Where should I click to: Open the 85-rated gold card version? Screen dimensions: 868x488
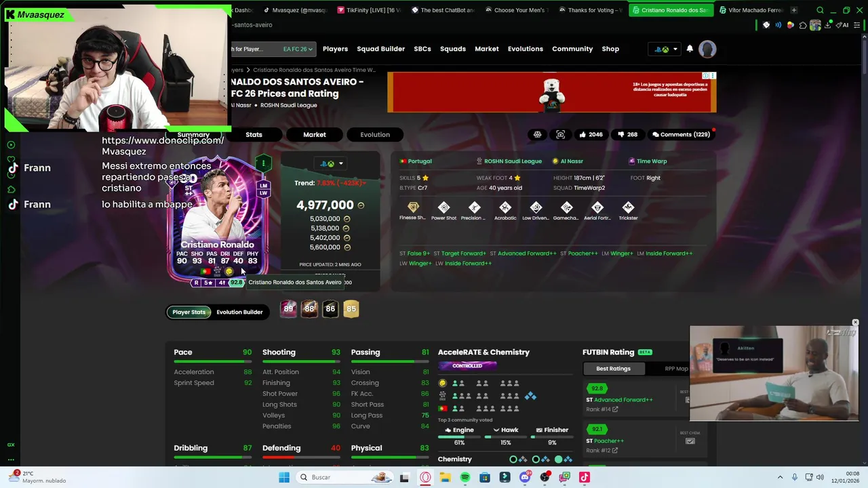351,308
